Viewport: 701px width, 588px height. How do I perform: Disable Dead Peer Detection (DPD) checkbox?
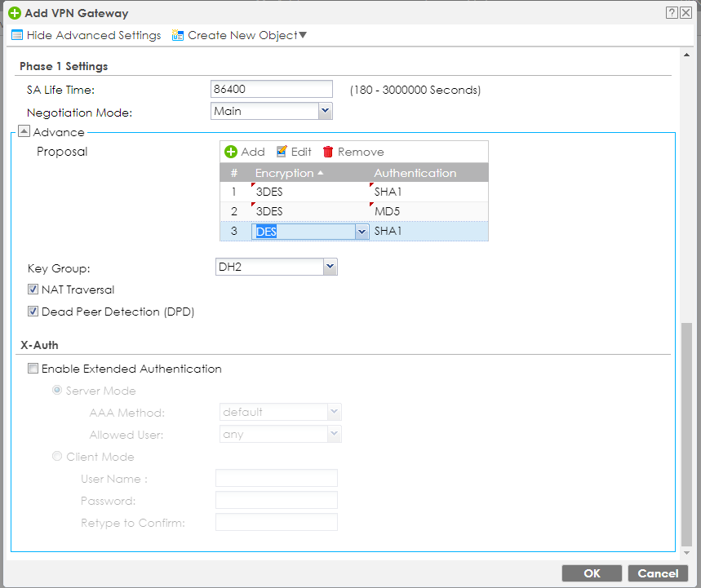coord(33,312)
